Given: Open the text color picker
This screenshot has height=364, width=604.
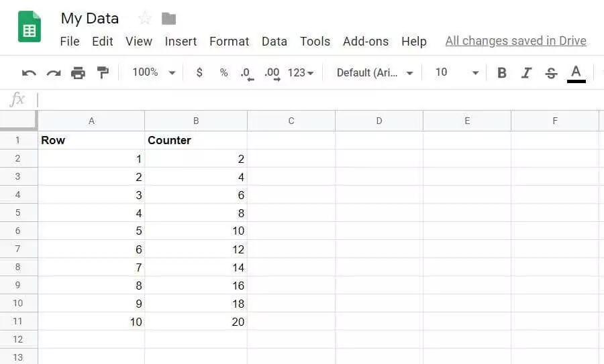Looking at the screenshot, I should tap(576, 73).
